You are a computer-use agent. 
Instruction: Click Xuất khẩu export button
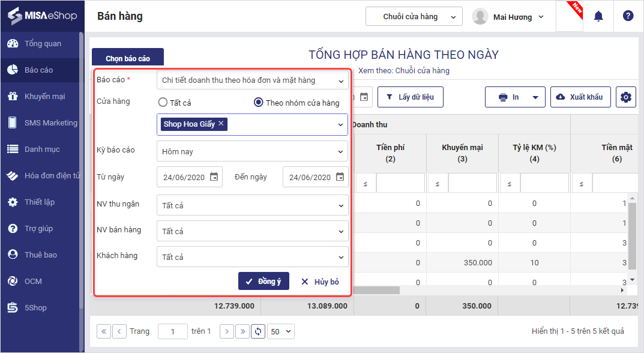point(580,97)
